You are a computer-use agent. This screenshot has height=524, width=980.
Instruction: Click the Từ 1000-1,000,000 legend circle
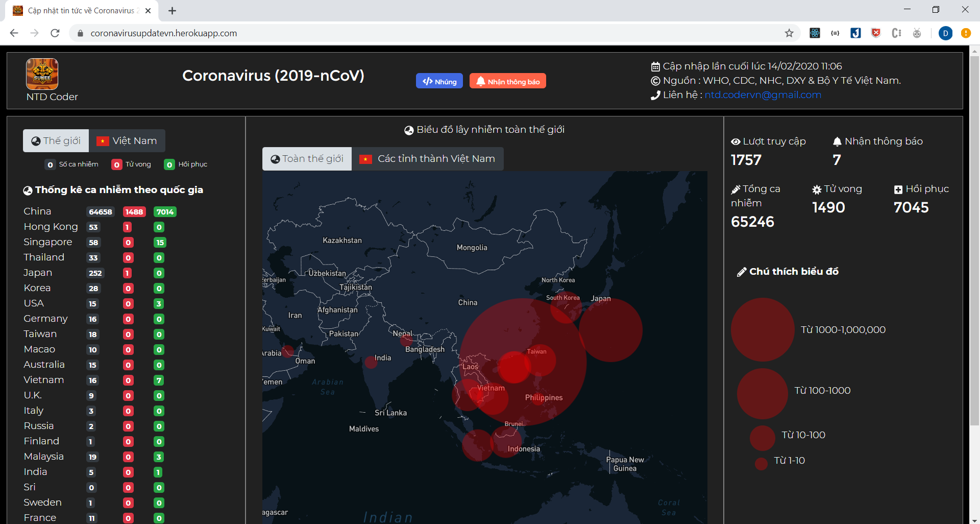coord(763,330)
